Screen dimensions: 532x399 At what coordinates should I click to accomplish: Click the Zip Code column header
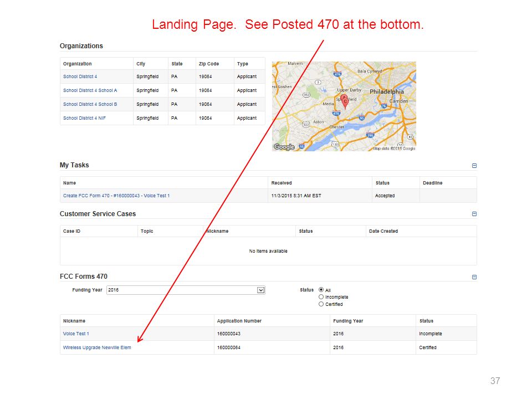point(209,64)
